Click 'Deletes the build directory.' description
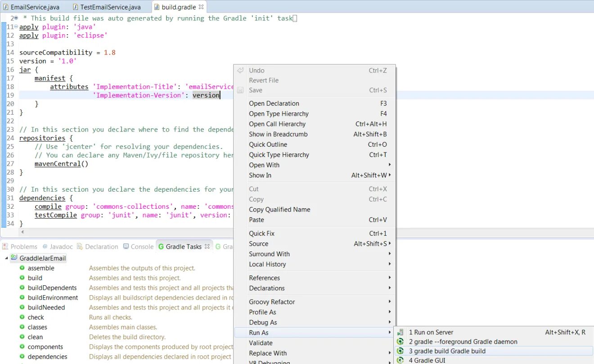 pyautogui.click(x=127, y=337)
